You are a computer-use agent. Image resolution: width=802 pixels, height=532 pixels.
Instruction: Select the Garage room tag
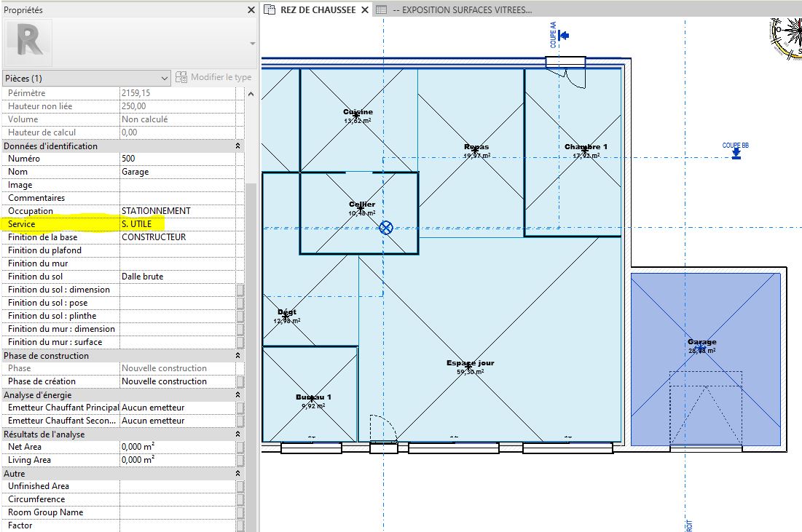click(701, 346)
